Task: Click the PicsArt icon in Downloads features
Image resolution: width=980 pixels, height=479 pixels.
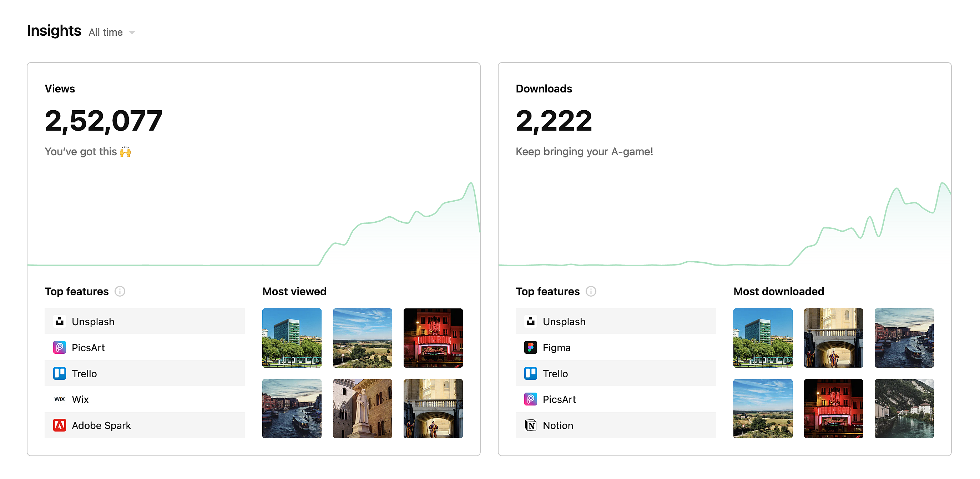Action: coord(530,399)
